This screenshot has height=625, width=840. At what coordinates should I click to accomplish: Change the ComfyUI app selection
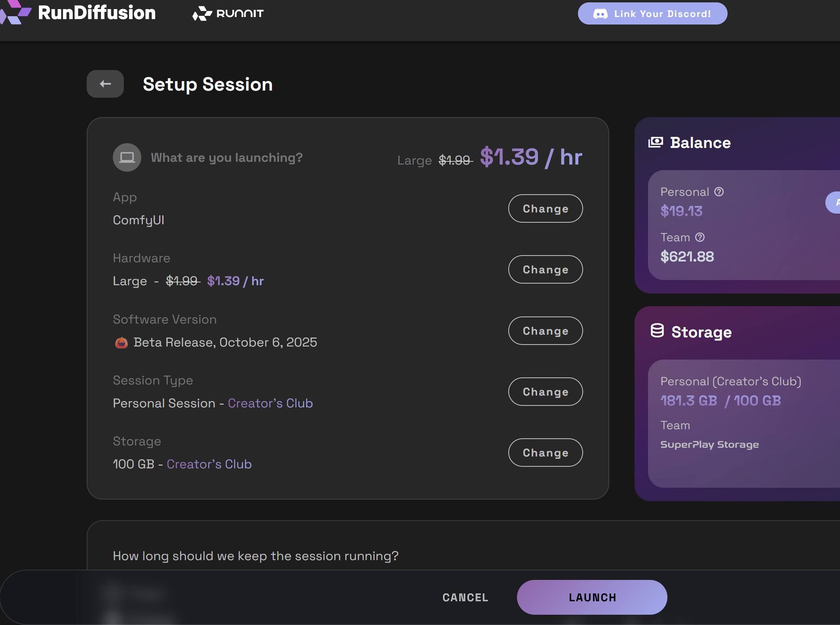click(545, 208)
